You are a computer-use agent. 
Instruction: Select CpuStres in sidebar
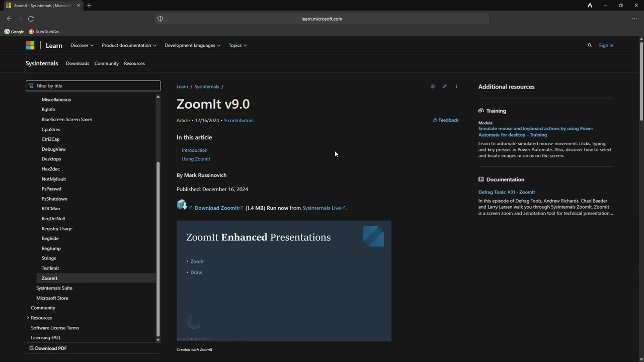pyautogui.click(x=51, y=129)
